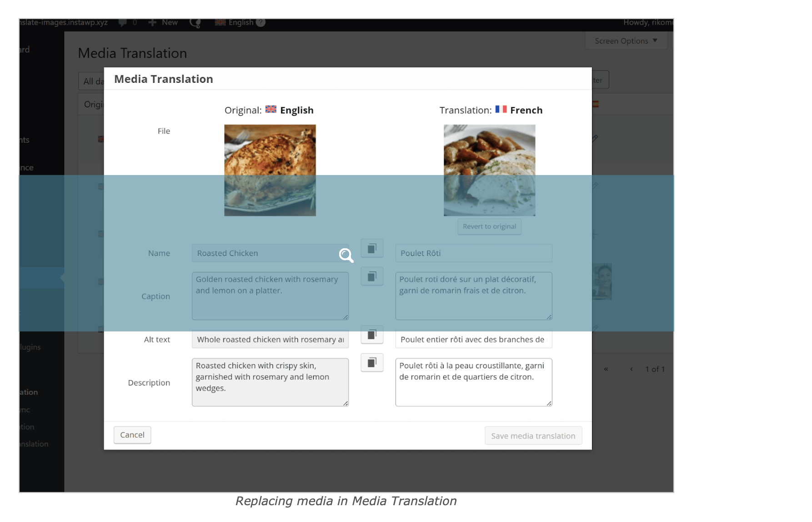Copy the Name from original to translation
The height and width of the screenshot is (522, 812).
372,248
